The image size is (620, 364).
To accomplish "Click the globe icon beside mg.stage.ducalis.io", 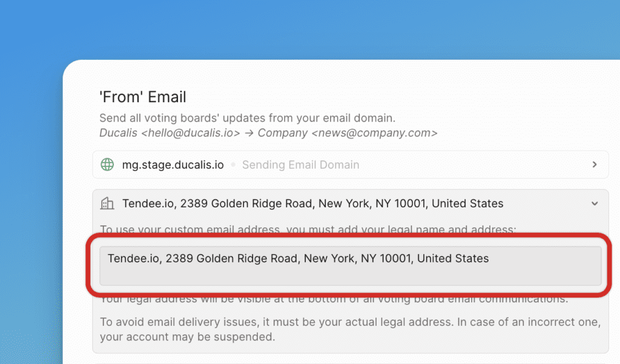I will coord(107,164).
